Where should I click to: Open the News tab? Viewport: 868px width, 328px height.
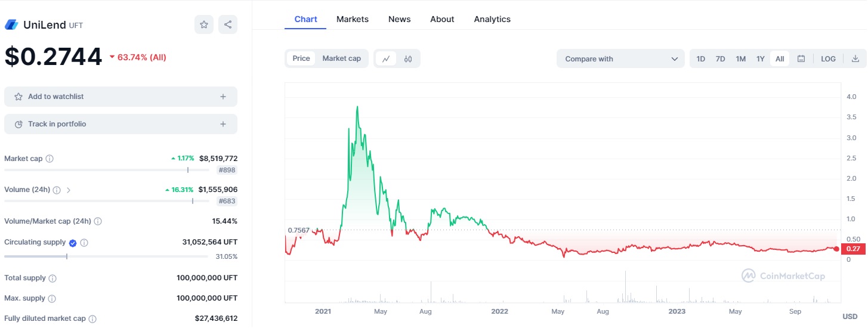pos(399,19)
